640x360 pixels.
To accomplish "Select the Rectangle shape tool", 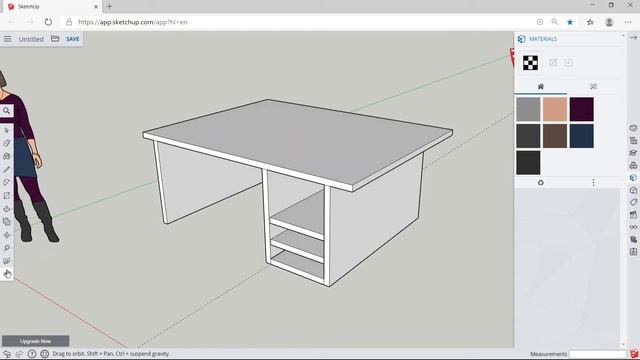I will [7, 196].
